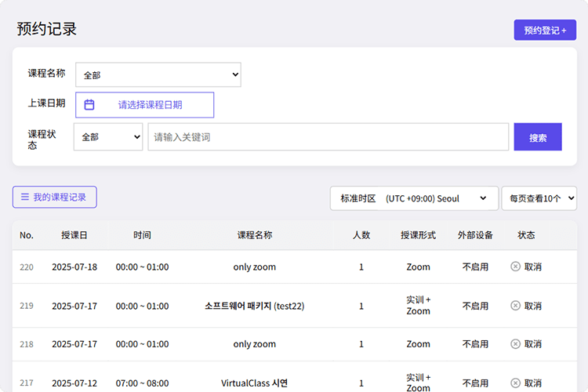Open the 课程名称 dropdown showing 全部
This screenshot has height=392, width=588.
pyautogui.click(x=158, y=74)
